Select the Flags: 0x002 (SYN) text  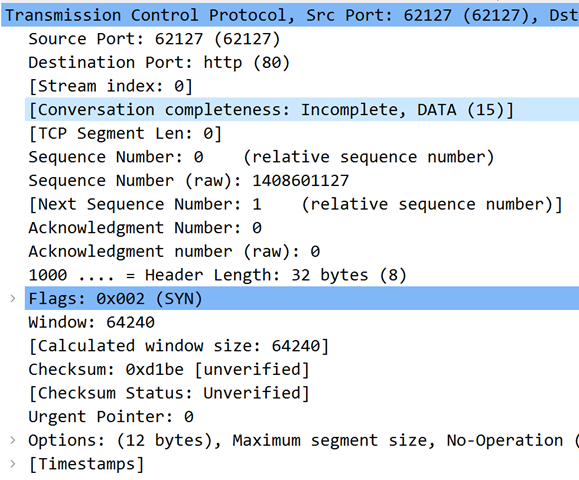[x=115, y=298]
